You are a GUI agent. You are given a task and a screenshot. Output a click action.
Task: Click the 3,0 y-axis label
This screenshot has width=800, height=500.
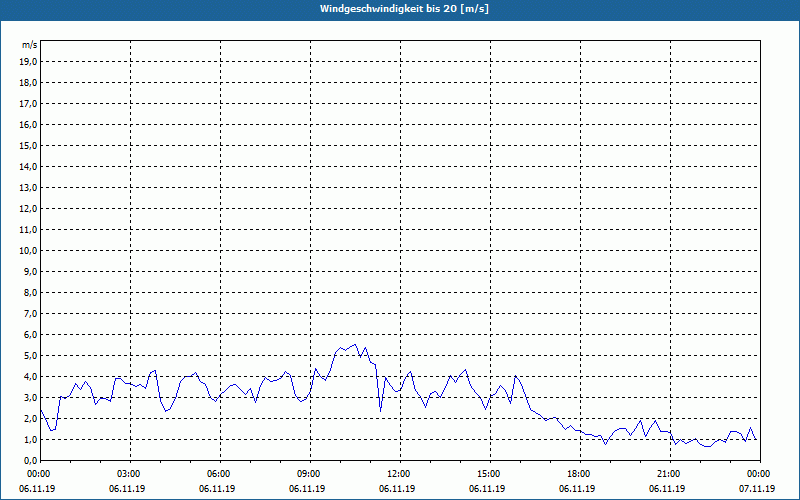click(x=30, y=397)
